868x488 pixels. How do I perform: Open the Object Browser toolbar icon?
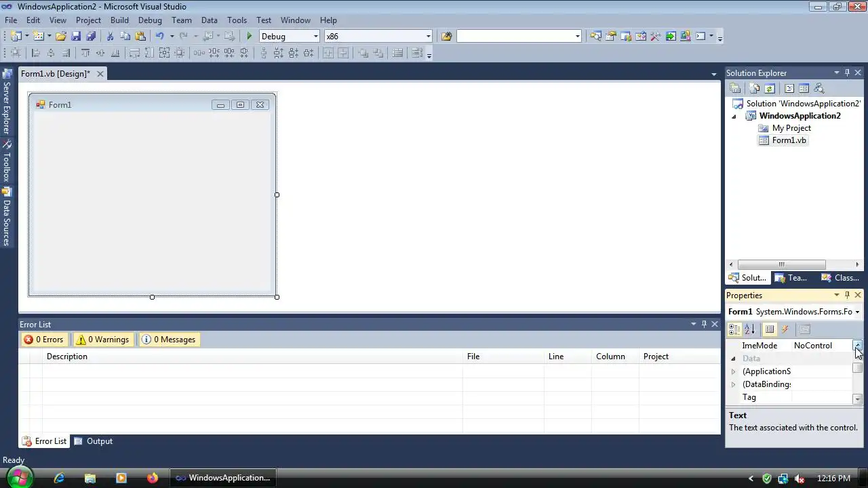point(641,36)
